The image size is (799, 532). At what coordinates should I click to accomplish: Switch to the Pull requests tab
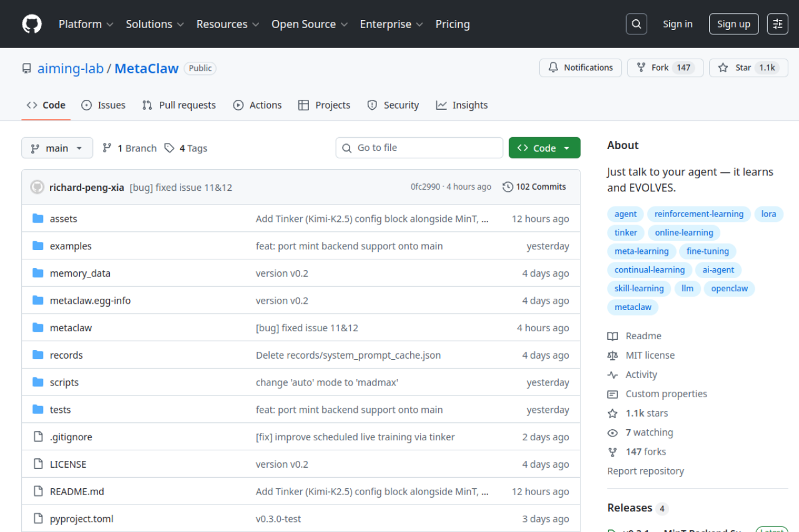pyautogui.click(x=179, y=105)
